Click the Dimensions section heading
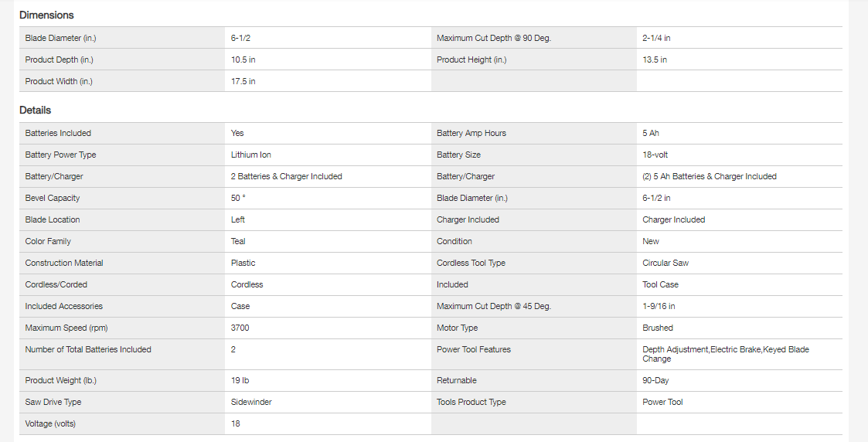 [46, 15]
